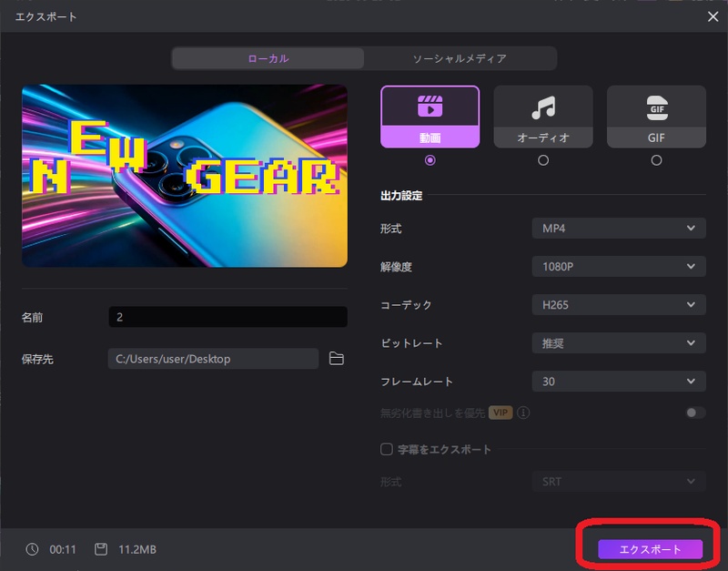The width and height of the screenshot is (728, 571).
Task: Choose the オーディオ radio button
Action: click(x=543, y=160)
